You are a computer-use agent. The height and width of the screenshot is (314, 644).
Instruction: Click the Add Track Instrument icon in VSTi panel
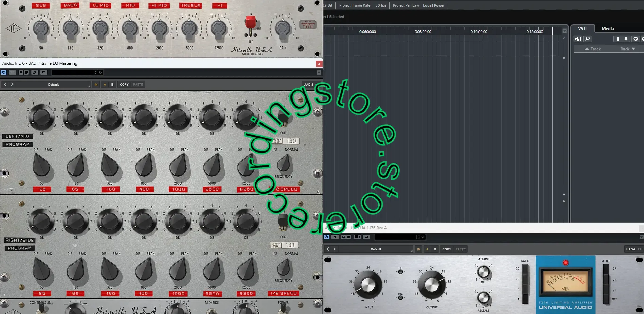point(578,39)
